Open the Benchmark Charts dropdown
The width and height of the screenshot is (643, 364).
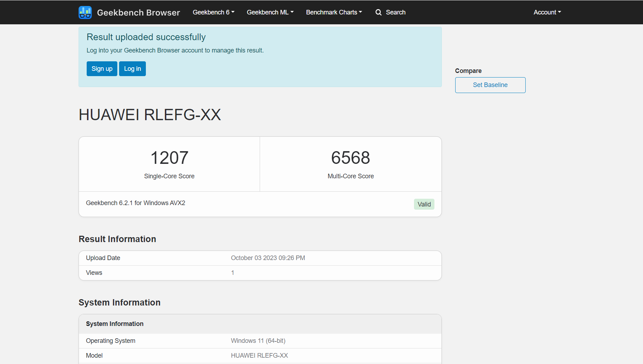tap(334, 12)
